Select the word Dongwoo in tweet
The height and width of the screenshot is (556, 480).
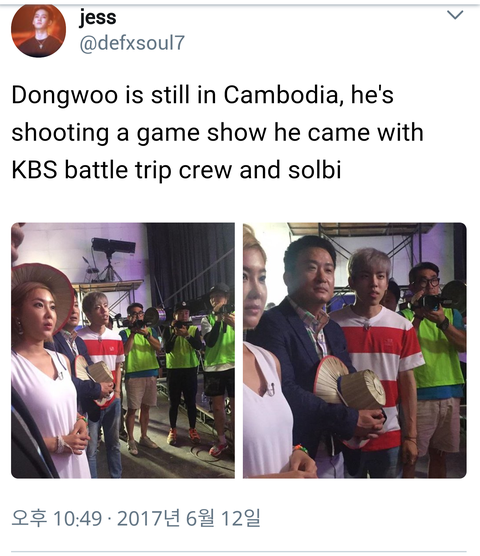pyautogui.click(x=65, y=96)
